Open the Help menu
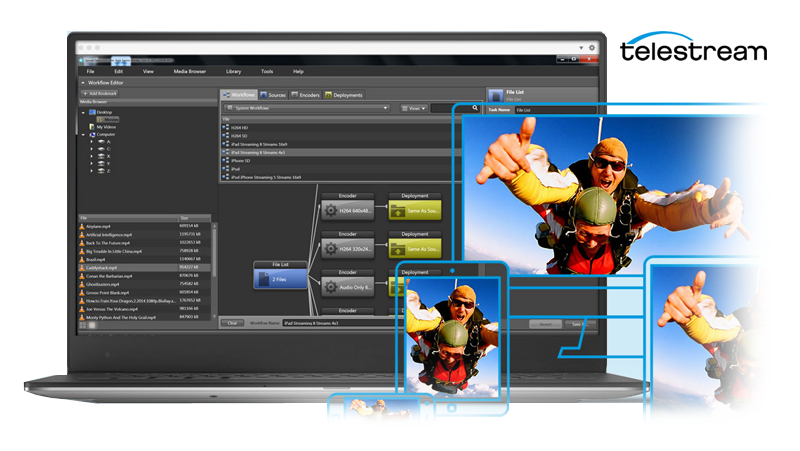The height and width of the screenshot is (451, 800). (x=298, y=71)
